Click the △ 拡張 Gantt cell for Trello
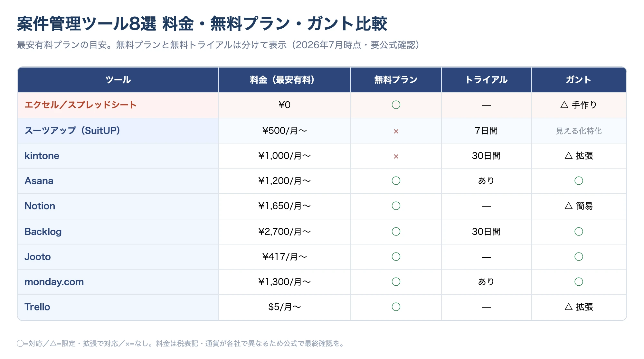Screen dimensions: 644x359 click(579, 307)
